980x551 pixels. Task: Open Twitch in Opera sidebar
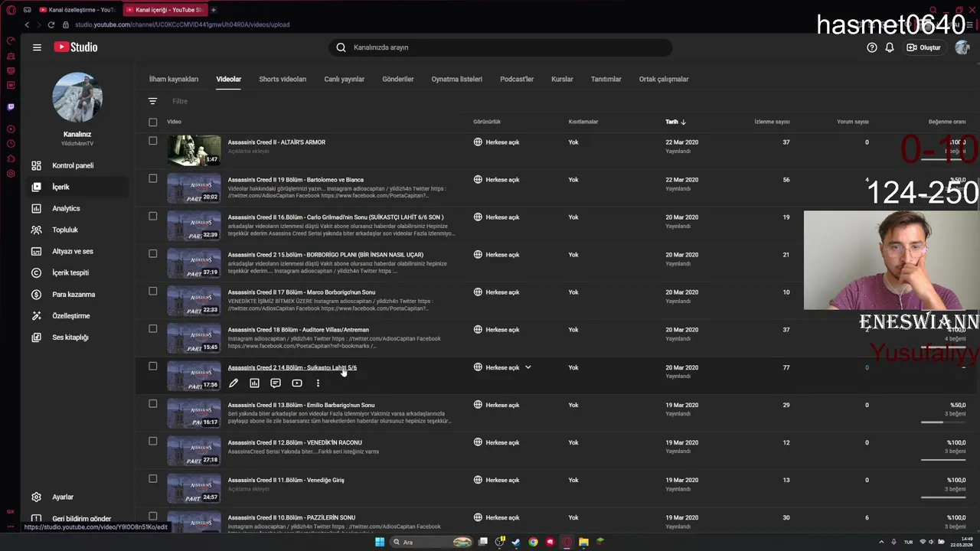pyautogui.click(x=11, y=107)
